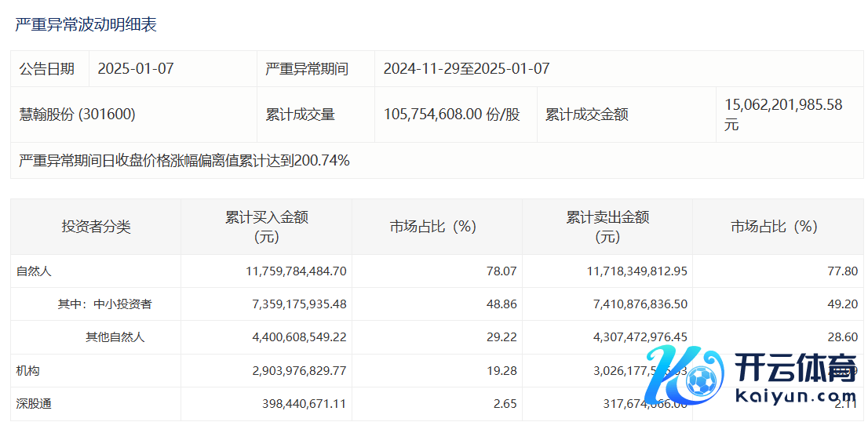
Task: Select the 深股通 row label
Action: 34,404
